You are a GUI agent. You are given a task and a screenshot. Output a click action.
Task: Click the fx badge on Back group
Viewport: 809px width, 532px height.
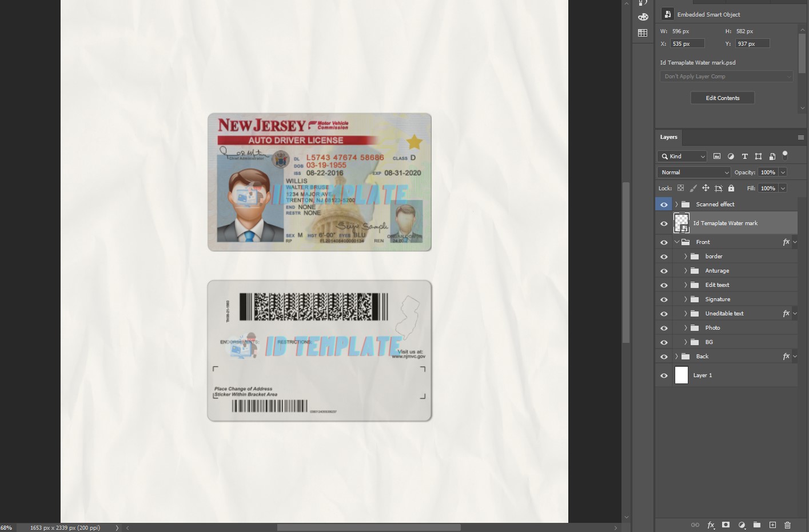click(786, 356)
